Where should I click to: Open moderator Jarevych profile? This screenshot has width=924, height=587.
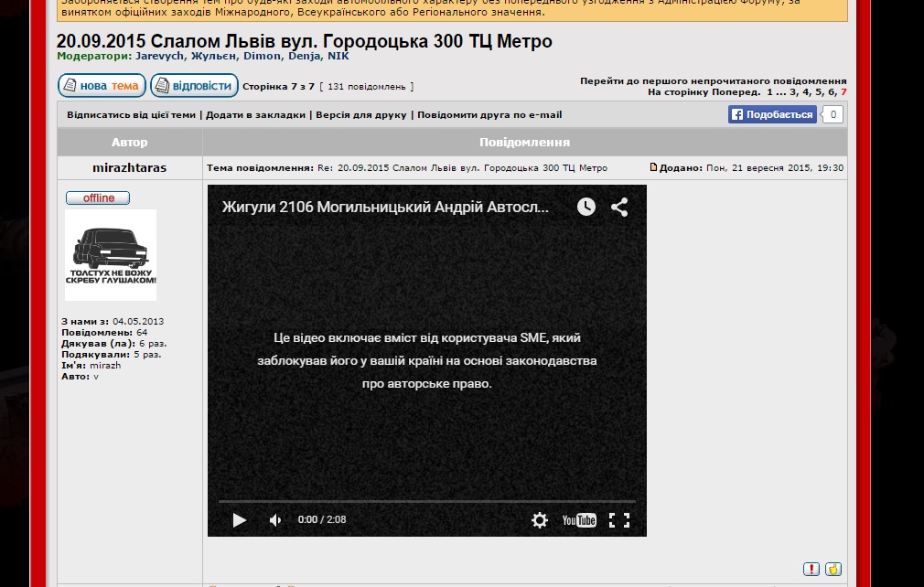pyautogui.click(x=160, y=56)
